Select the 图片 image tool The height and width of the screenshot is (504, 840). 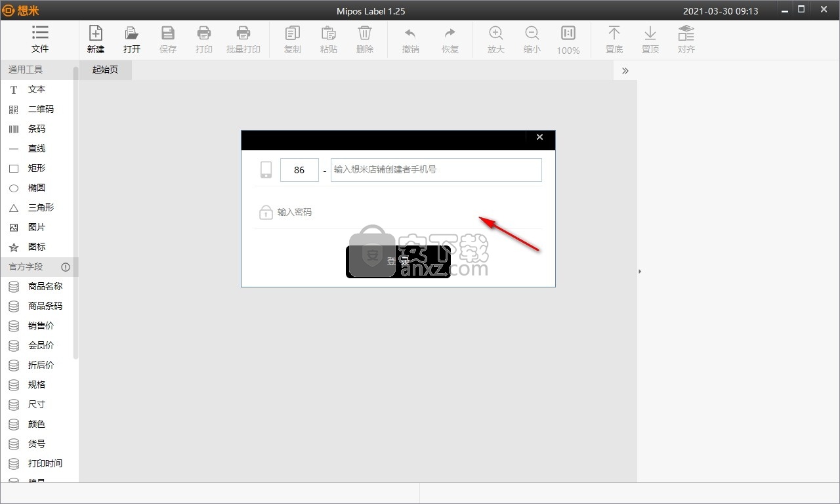(37, 227)
